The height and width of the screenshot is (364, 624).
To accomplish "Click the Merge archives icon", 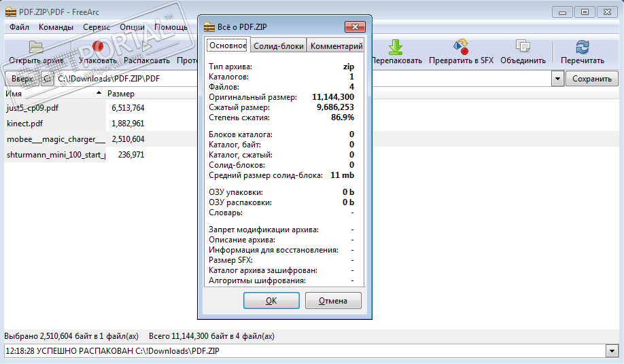I will tap(523, 46).
